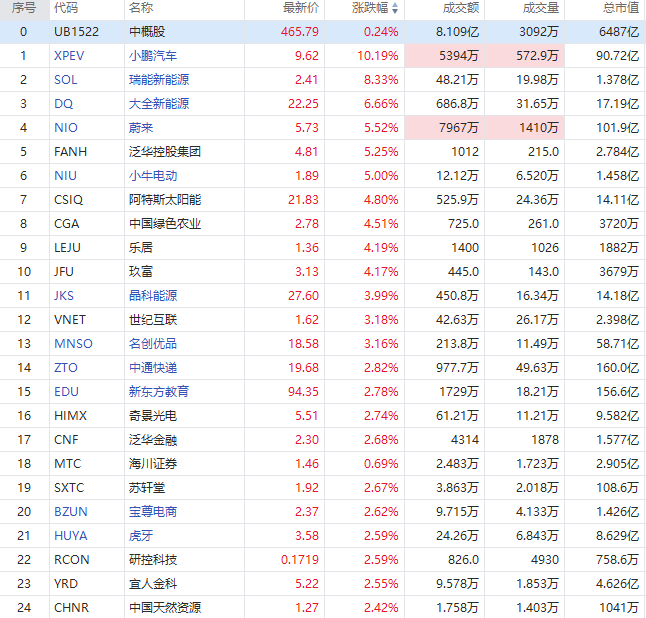Open the SOL stock code link
The width and height of the screenshot is (646, 618).
point(66,80)
